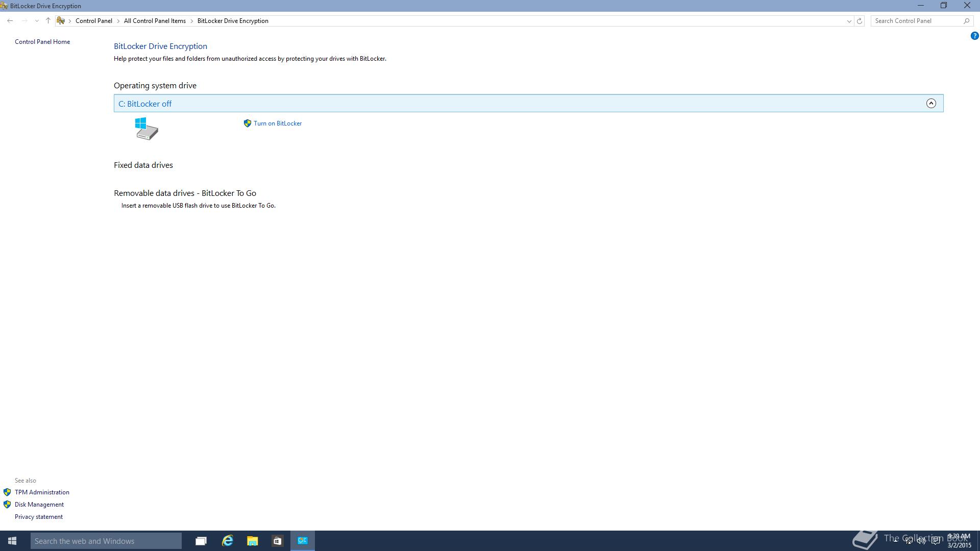Open Task View from the taskbar

tap(201, 541)
